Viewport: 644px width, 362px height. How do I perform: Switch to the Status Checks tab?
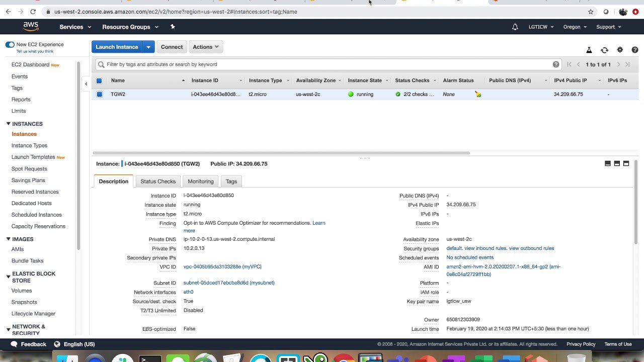click(x=158, y=181)
